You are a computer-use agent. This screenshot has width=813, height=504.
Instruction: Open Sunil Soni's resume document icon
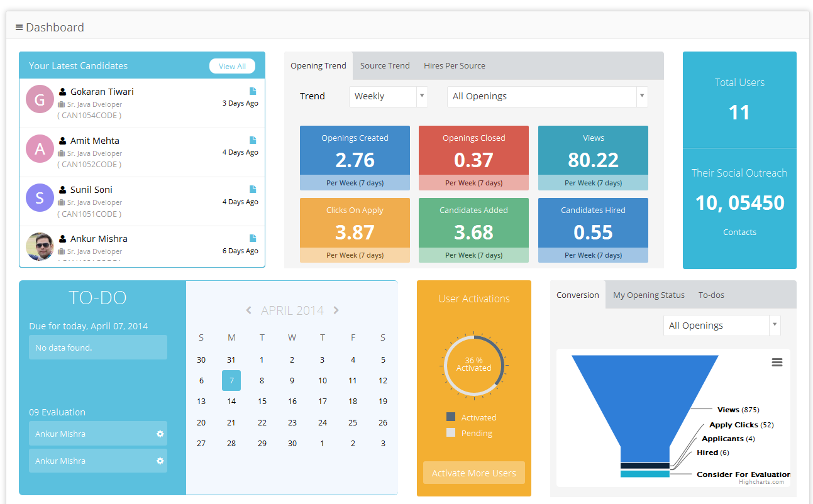pyautogui.click(x=253, y=189)
